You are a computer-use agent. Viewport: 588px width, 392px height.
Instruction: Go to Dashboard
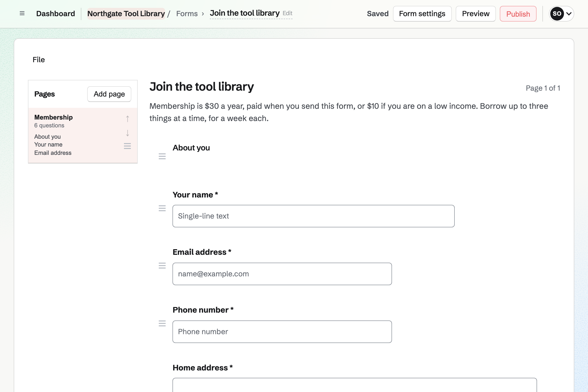point(56,13)
